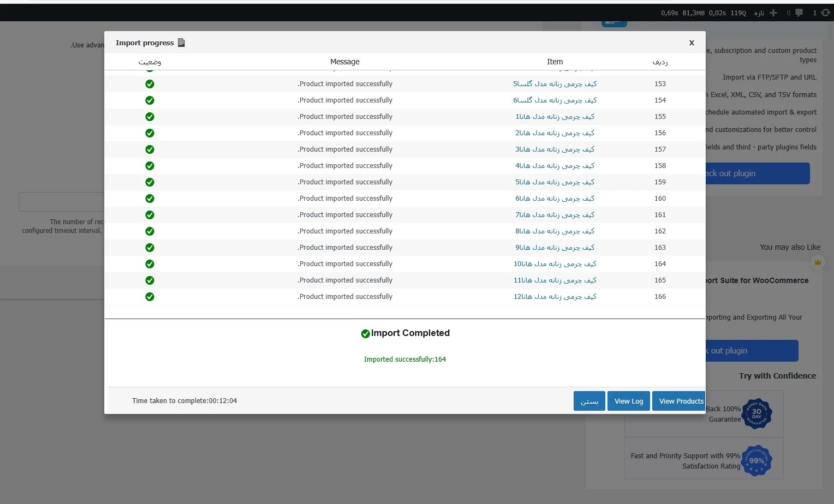Click the document icon beside Import progress

(x=182, y=43)
